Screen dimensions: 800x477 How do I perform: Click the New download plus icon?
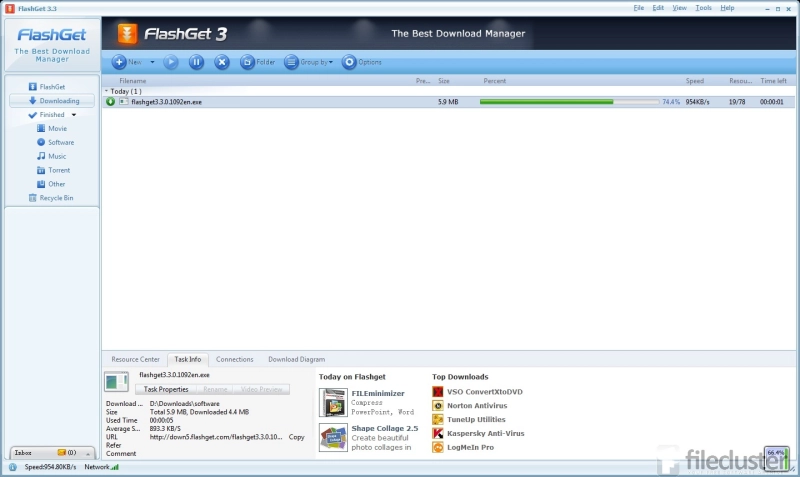point(119,62)
